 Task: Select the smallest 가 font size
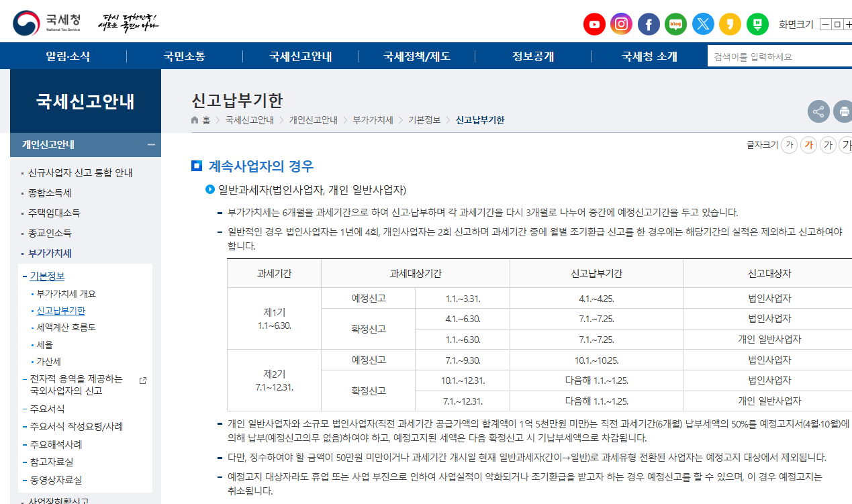[x=790, y=145]
